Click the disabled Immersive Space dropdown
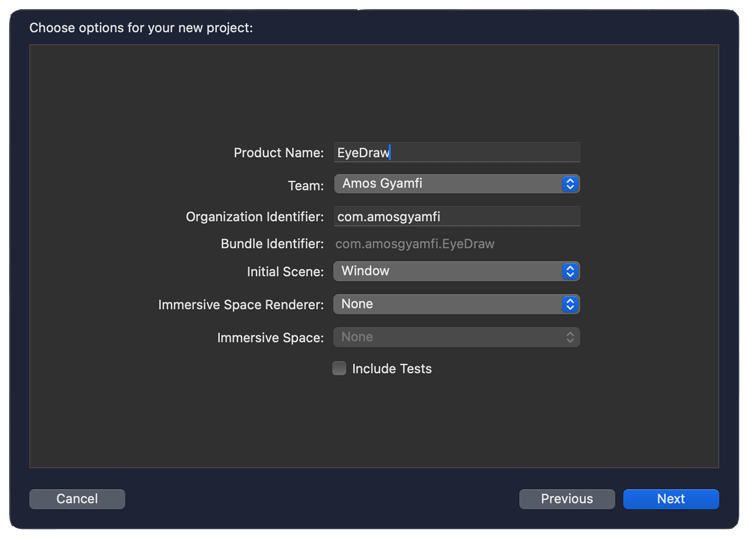The width and height of the screenshot is (749, 538). 457,337
